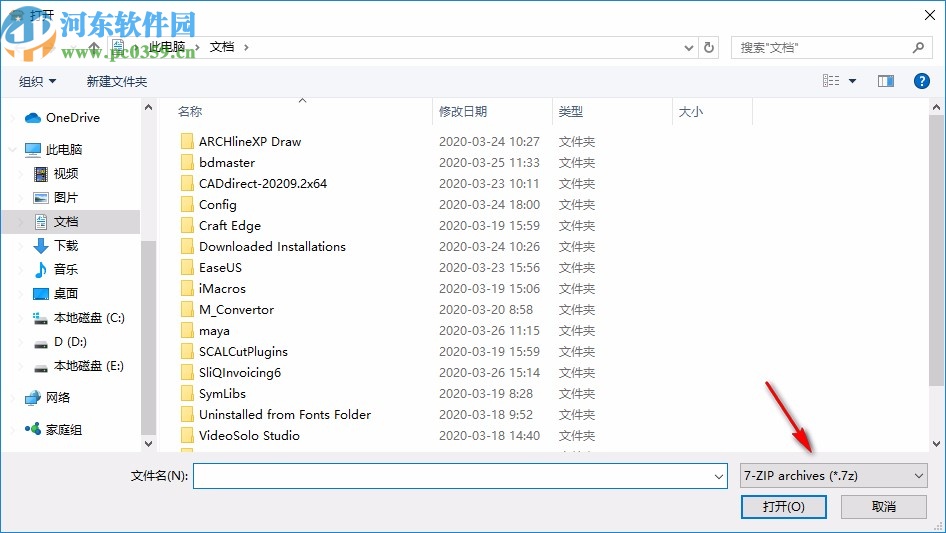Click the Videos (视频) icon in sidebar
946x533 pixels.
(x=40, y=174)
